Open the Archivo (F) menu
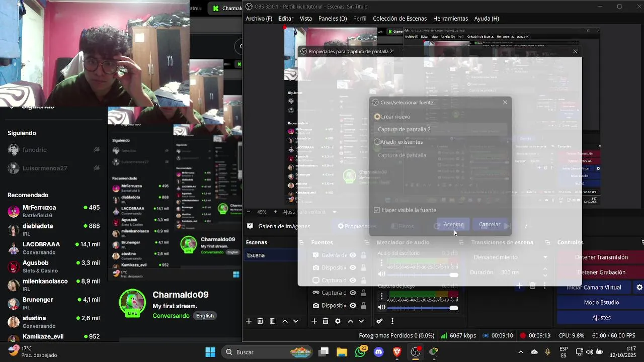Viewport: 644px width, 362px height. (x=259, y=19)
